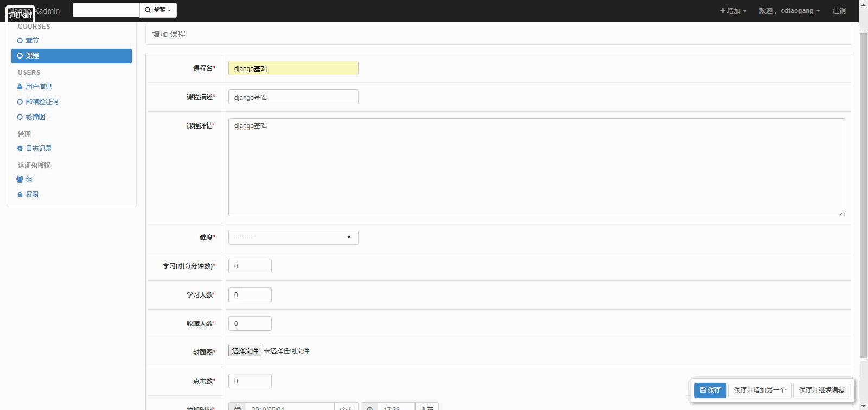
Task: Select the 课程 sidebar item
Action: click(x=71, y=56)
